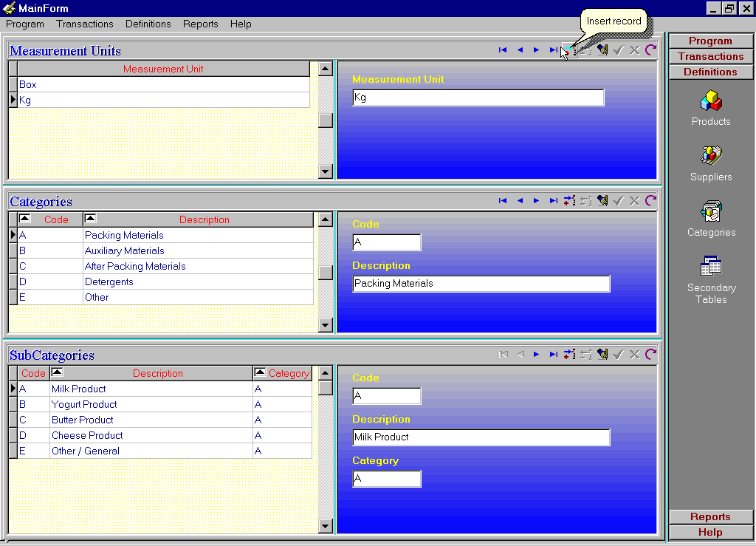Jump to last record in SubCategories navigator

tap(553, 355)
